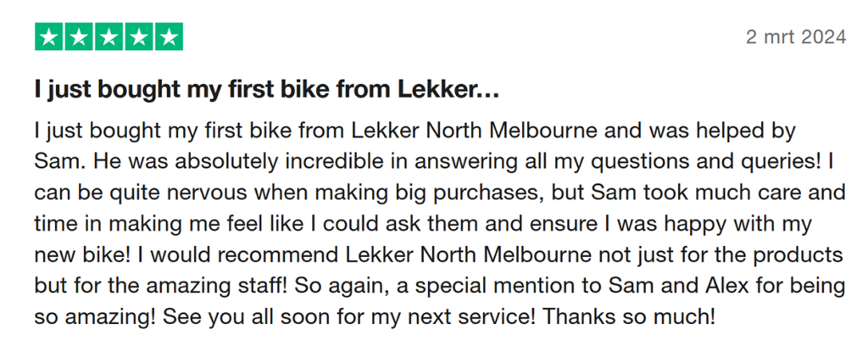868x352 pixels.
Task: Click the words 'was helped by'
Action: pos(726,132)
